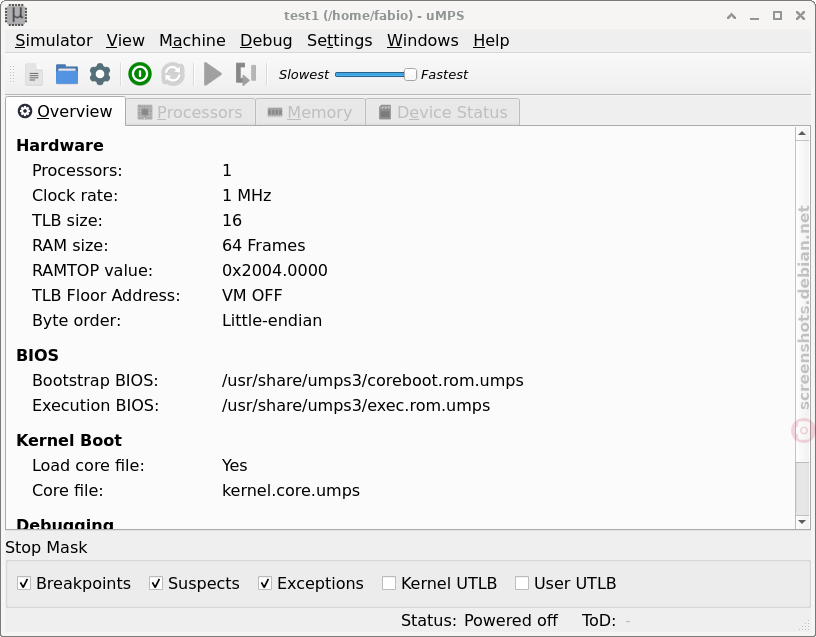Click the 'VM OFF' TLB floor value
This screenshot has height=637, width=816.
252,295
